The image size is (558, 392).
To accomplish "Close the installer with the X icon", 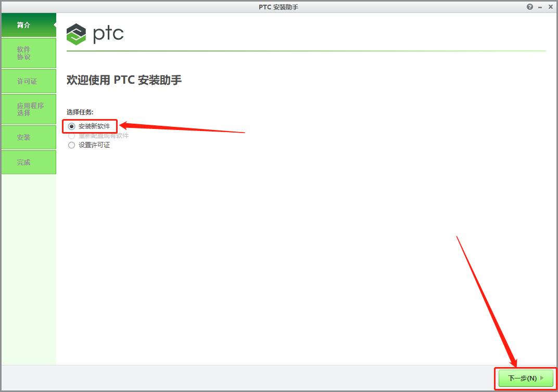I will pos(550,7).
